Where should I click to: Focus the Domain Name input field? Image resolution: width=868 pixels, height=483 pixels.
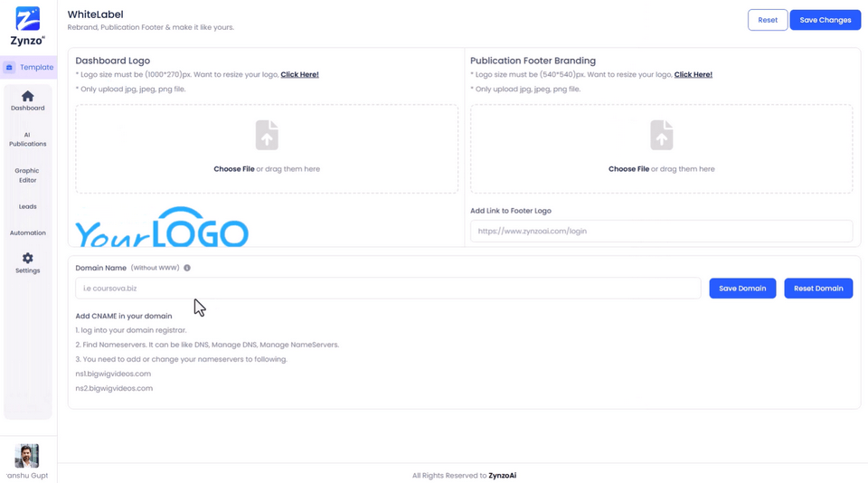coord(388,289)
